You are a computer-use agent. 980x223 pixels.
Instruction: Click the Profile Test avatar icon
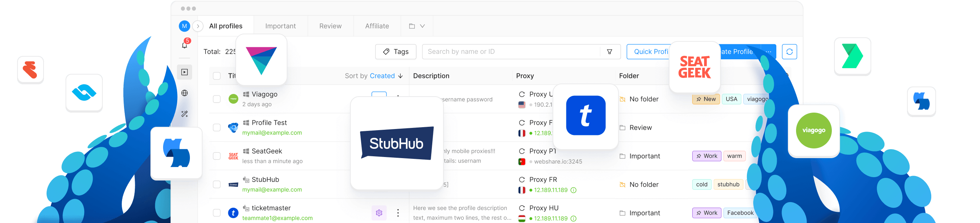[233, 128]
